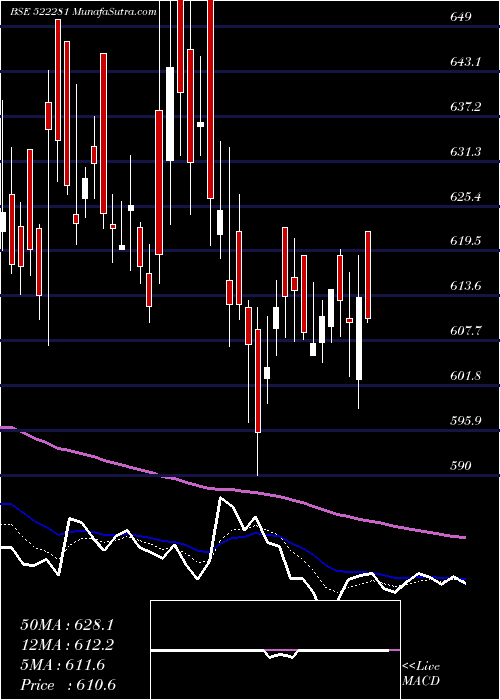
Task: Click the 5MA : 611.6 readout
Action: pyautogui.click(x=62, y=665)
